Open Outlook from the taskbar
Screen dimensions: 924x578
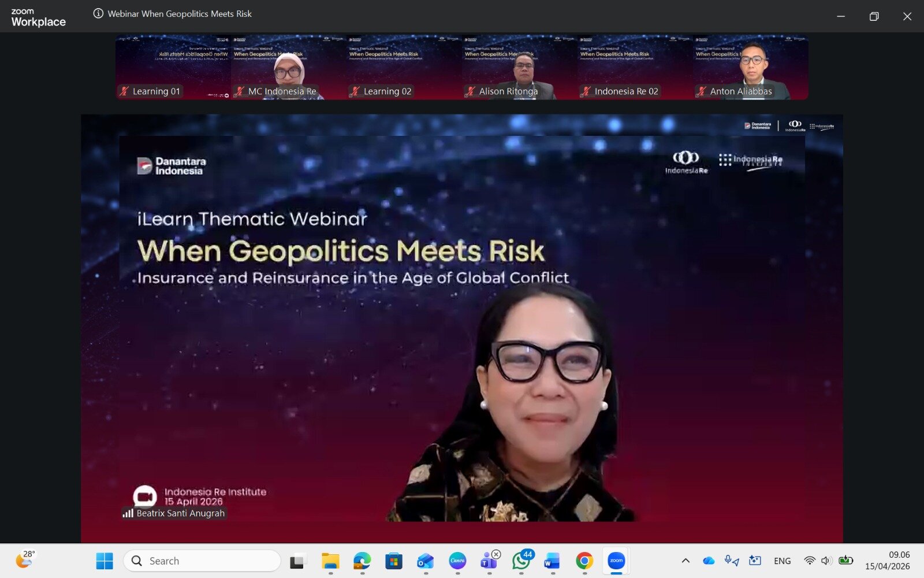tap(426, 561)
